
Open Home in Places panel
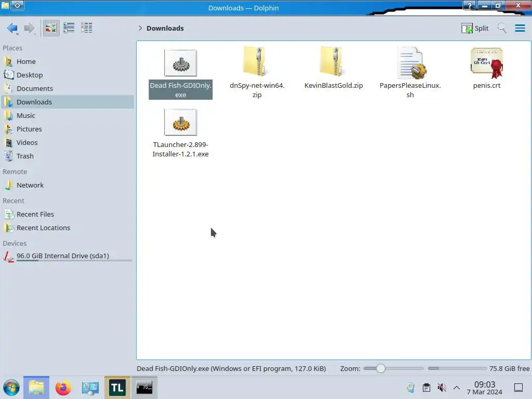[x=67, y=61]
